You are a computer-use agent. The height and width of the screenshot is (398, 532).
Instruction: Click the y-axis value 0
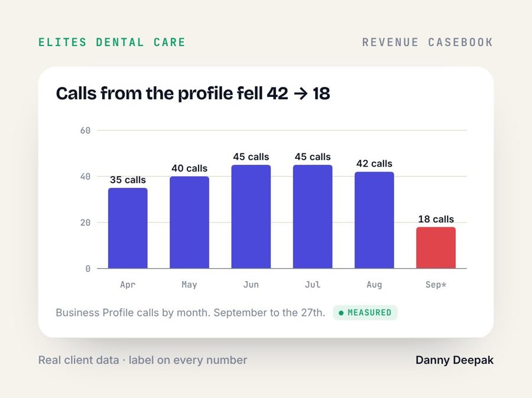[x=88, y=269]
